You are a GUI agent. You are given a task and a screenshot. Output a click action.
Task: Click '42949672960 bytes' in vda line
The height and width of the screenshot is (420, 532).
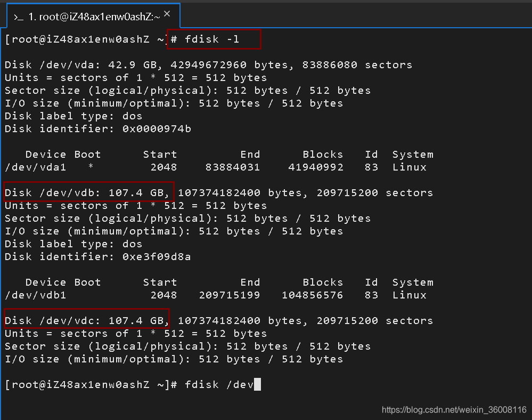(x=232, y=64)
